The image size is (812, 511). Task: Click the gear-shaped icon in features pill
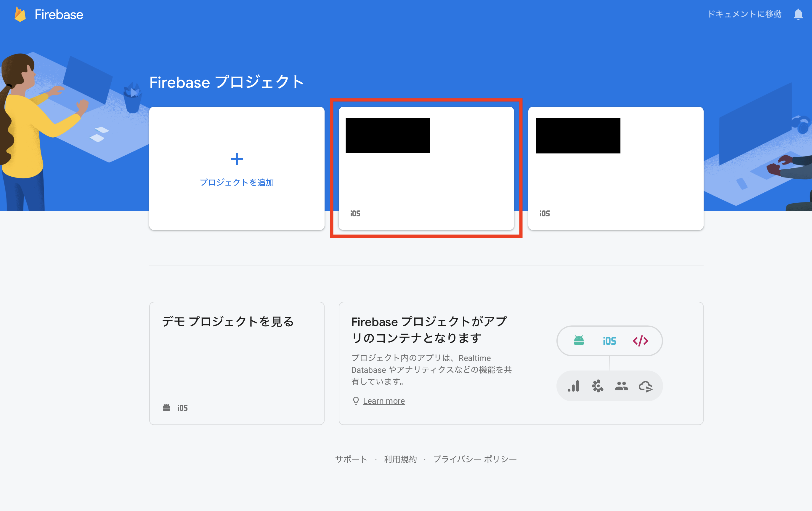tap(597, 386)
